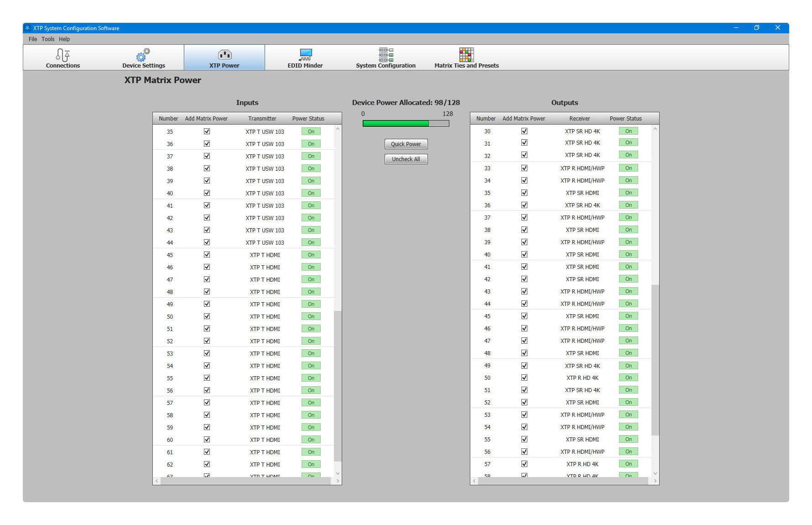
Task: Click the Receiver column header
Action: (580, 119)
